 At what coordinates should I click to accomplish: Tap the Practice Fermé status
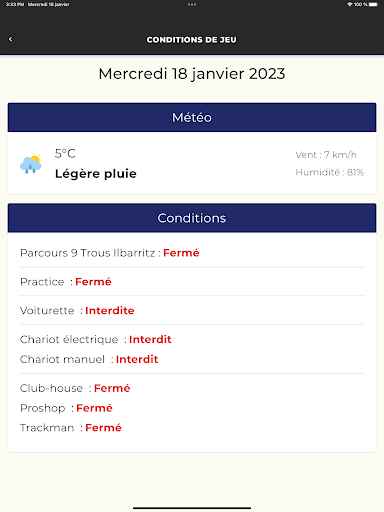coord(93,282)
